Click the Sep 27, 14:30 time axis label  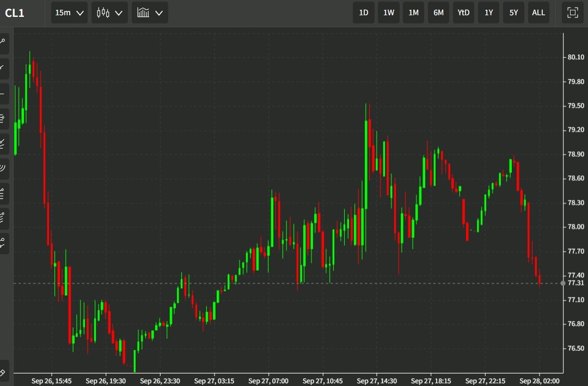(x=377, y=381)
